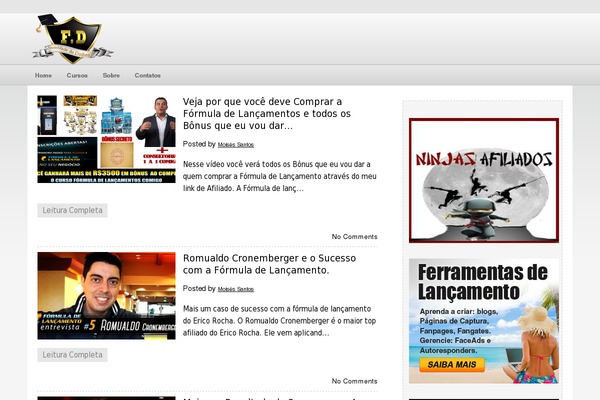Open the Contatos menu item
The height and width of the screenshot is (400, 600).
pos(147,75)
